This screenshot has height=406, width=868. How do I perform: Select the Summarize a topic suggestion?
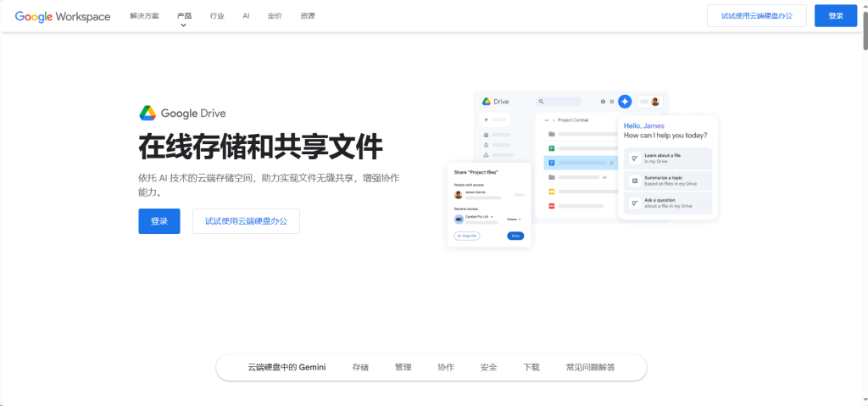668,181
